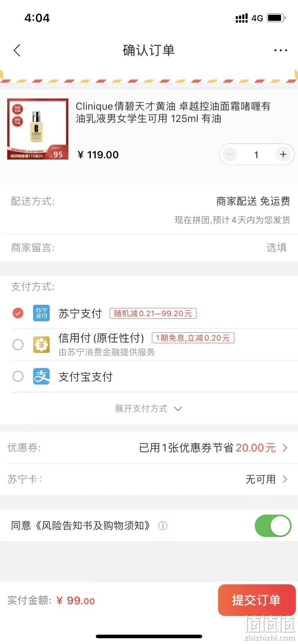
Task: Select 苏宁支付 payment radio button
Action: coord(18,313)
